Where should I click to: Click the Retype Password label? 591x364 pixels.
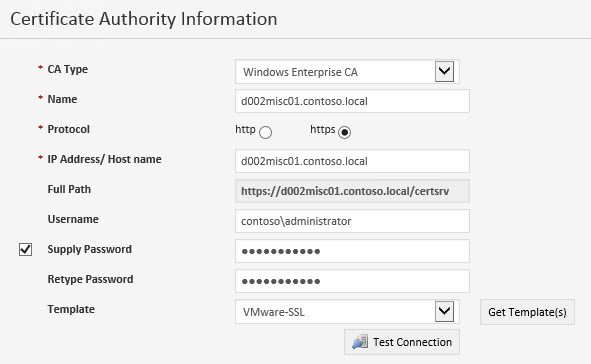(90, 279)
